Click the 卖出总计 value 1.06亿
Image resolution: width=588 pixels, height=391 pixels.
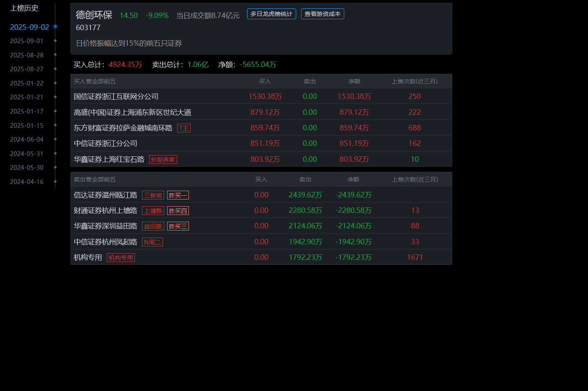pos(198,65)
